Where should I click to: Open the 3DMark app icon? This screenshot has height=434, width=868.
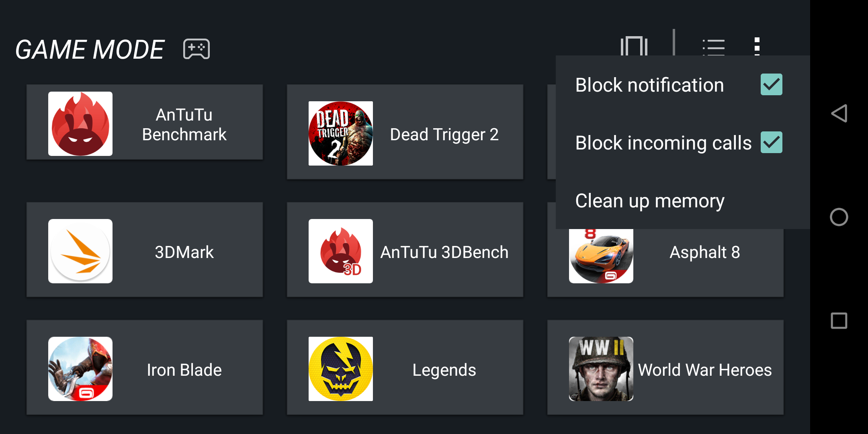click(80, 251)
